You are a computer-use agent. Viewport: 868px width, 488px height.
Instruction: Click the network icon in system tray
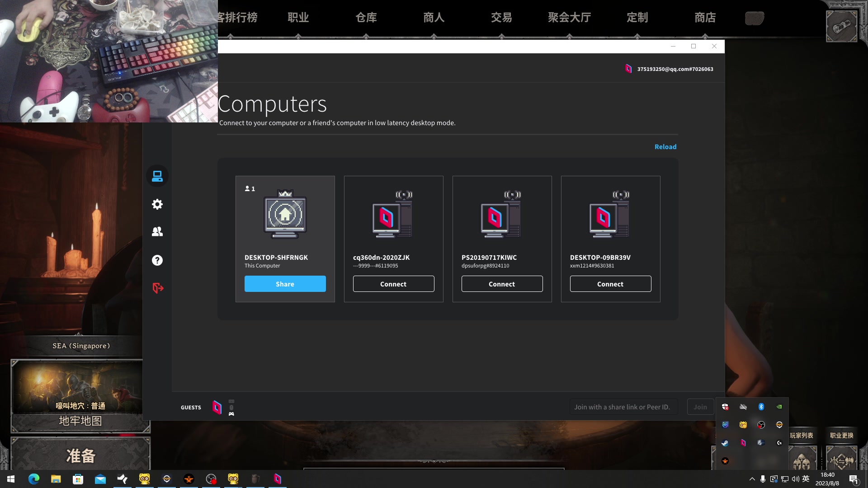click(x=785, y=479)
